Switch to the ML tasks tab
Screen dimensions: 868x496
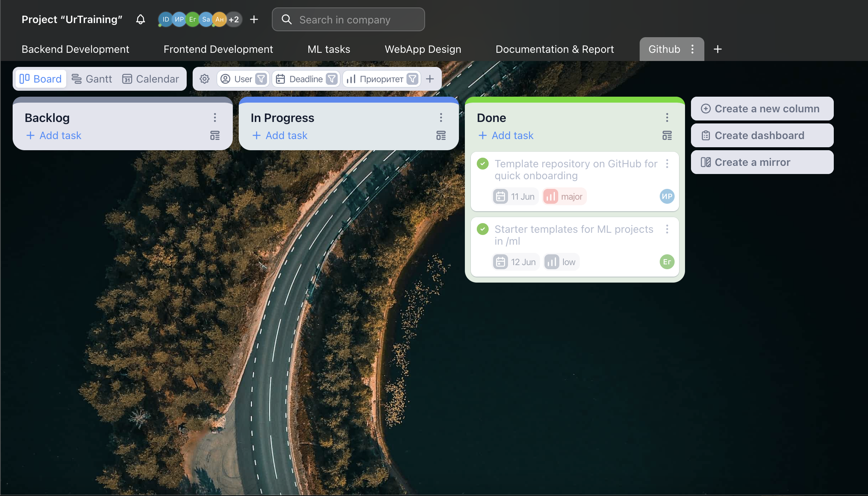pos(329,49)
